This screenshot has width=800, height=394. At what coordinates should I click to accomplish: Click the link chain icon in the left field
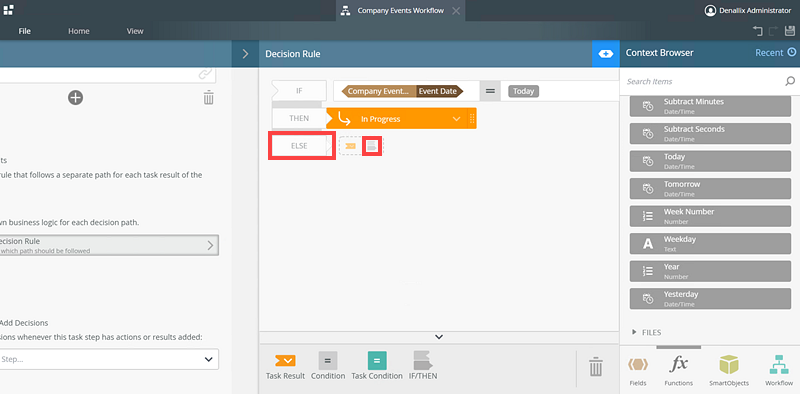[x=205, y=75]
